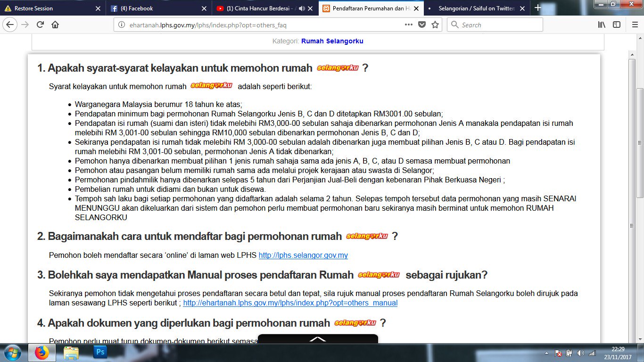Open Photoshop from the taskbar
Screen dimensions: 644x362
coord(100,352)
